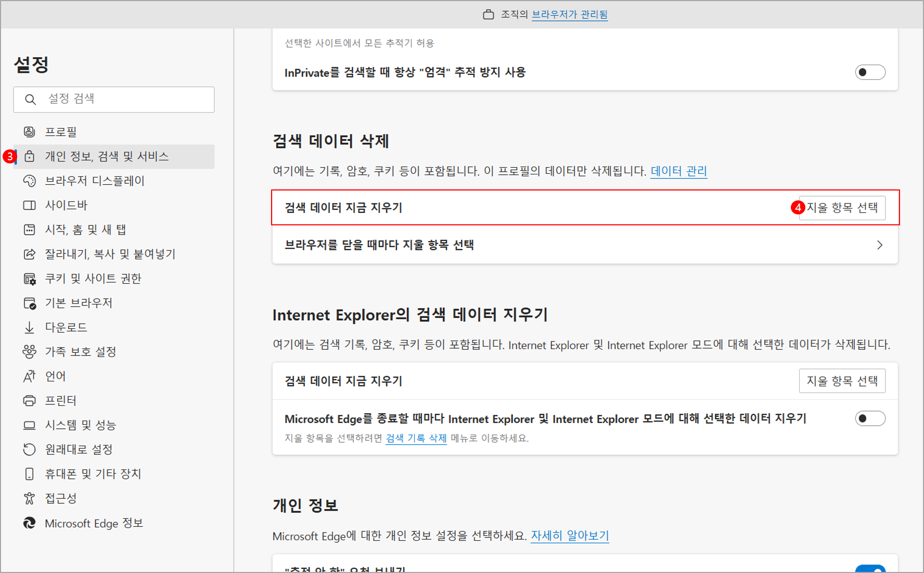
Task: Click the Printer icon in the sidebar
Action: point(30,401)
